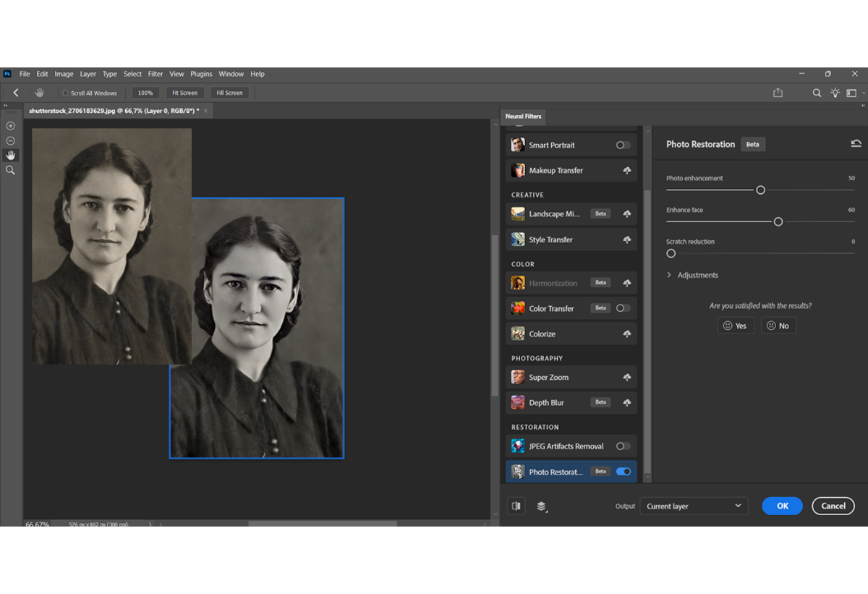The width and height of the screenshot is (868, 594).
Task: Click the Scratch reduction slider handle
Action: 671,253
